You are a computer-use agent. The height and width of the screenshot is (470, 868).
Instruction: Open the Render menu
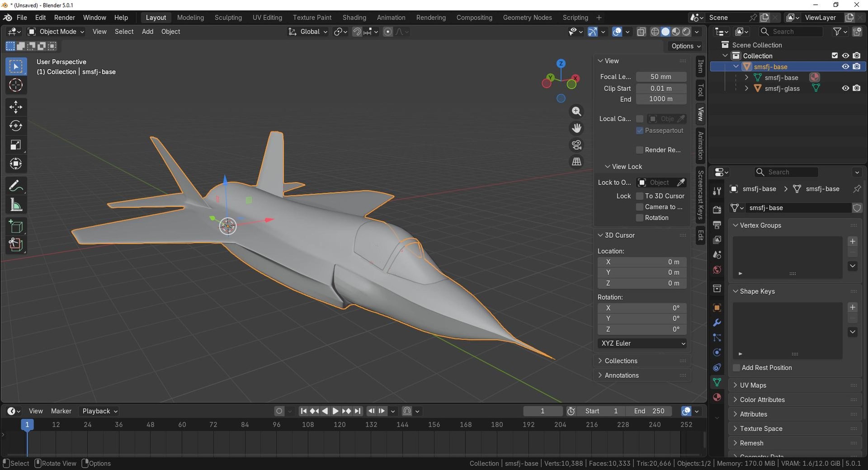point(65,18)
